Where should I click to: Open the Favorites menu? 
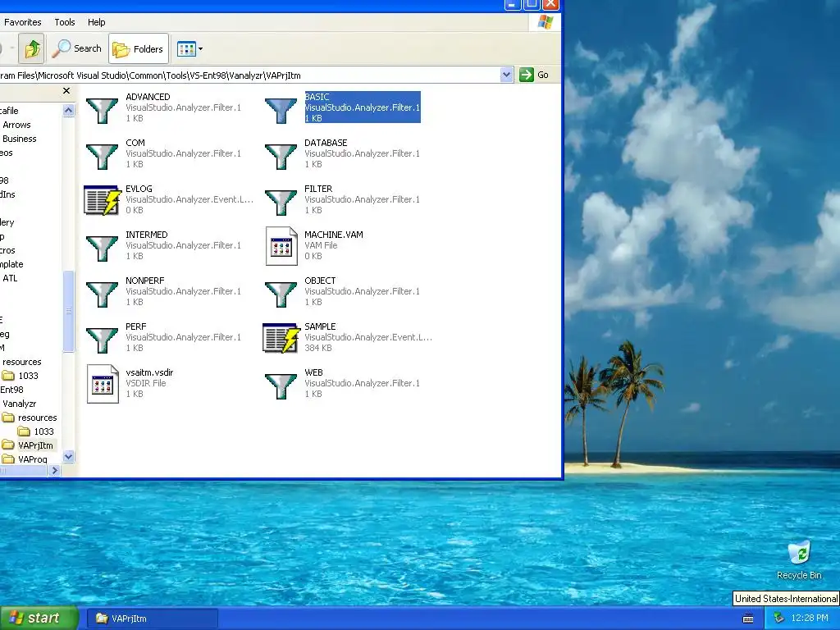[x=22, y=22]
